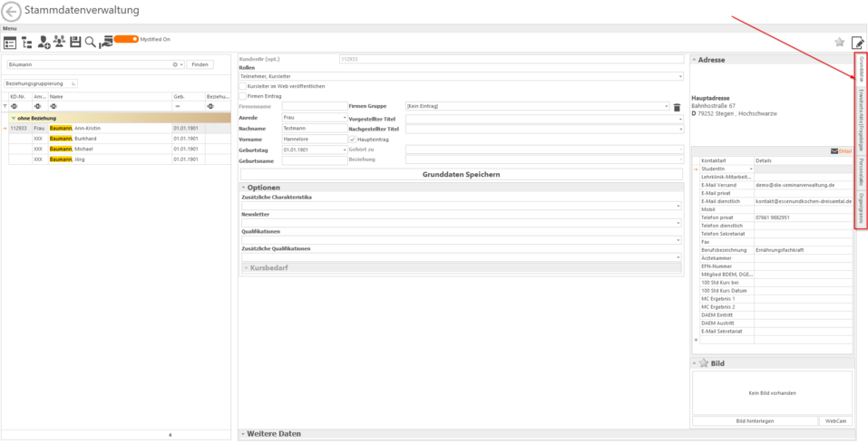The image size is (868, 444).
Task: Toggle the Mystified On switch
Action: click(125, 40)
